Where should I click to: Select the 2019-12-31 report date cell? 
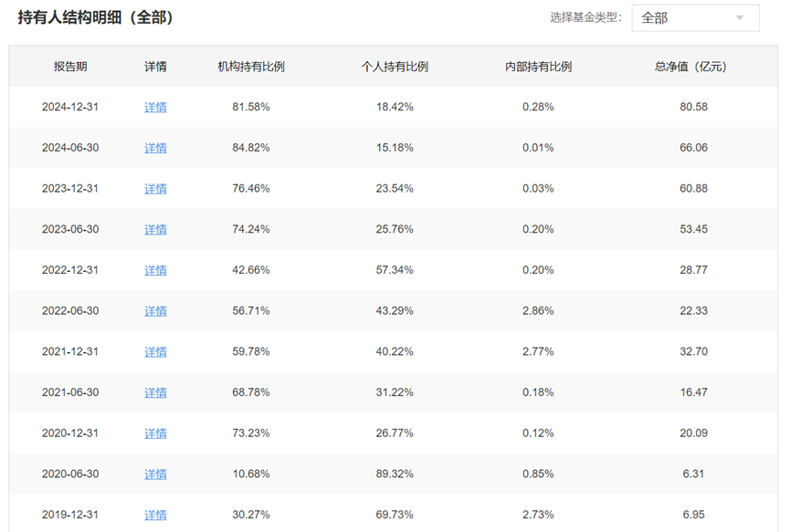[70, 515]
